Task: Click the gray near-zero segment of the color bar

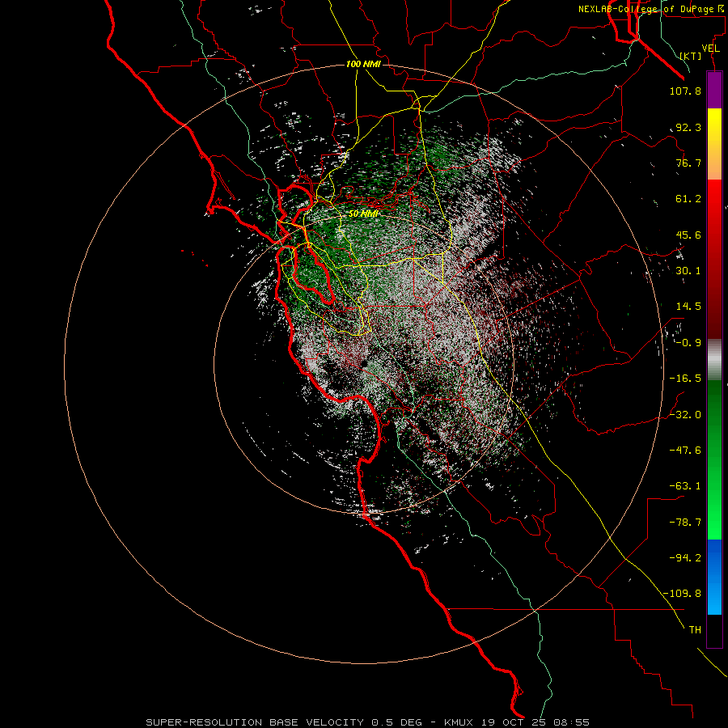Action: pos(714,360)
